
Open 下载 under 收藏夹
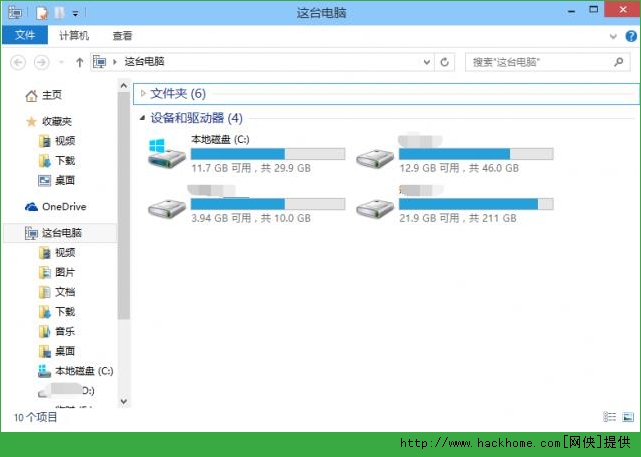[x=65, y=161]
